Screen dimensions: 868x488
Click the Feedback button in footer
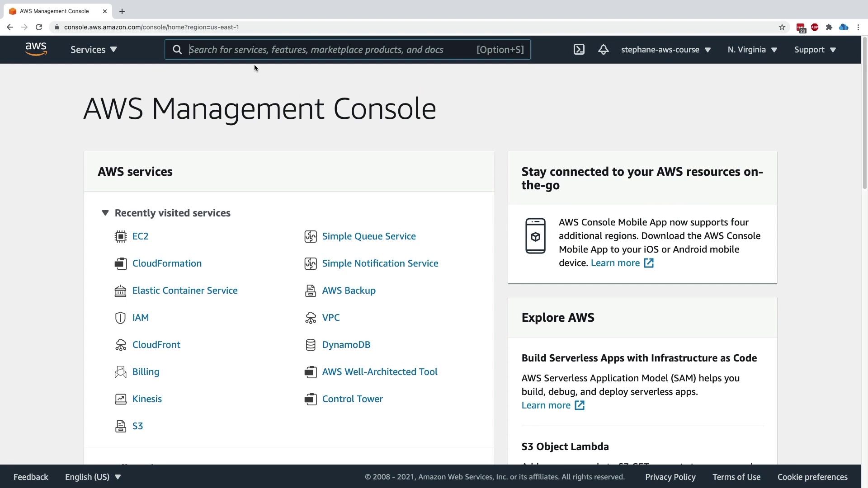tap(31, 477)
